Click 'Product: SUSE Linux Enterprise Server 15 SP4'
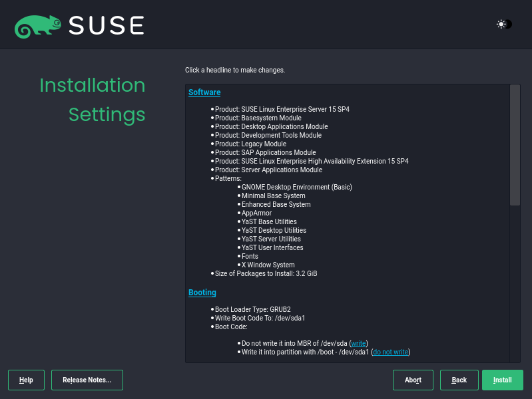The image size is (532, 399). pyautogui.click(x=282, y=109)
